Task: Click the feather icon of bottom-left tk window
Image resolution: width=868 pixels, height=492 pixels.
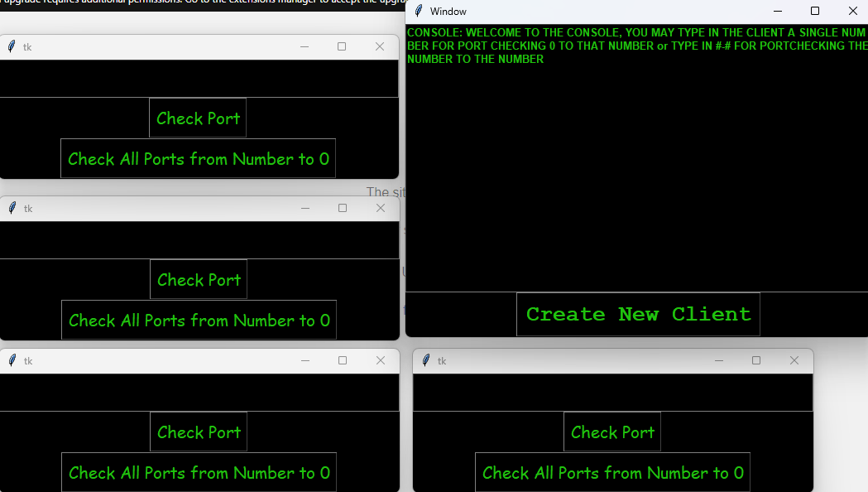Action: pos(12,360)
